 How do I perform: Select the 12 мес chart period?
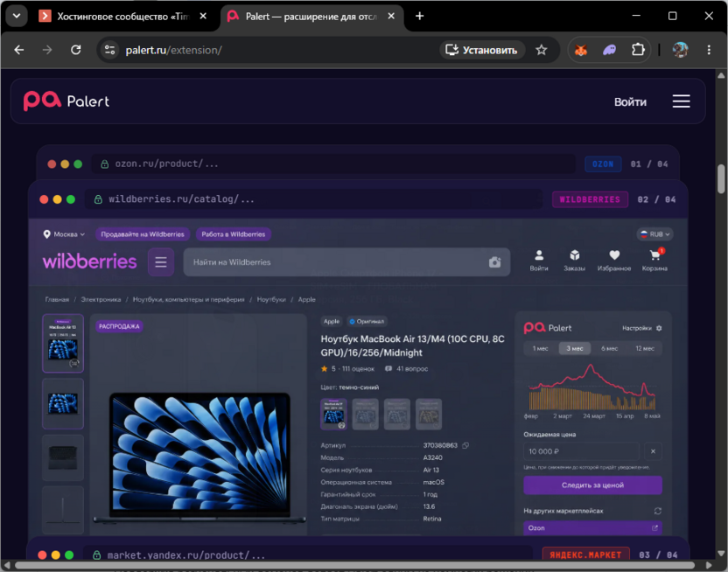645,348
